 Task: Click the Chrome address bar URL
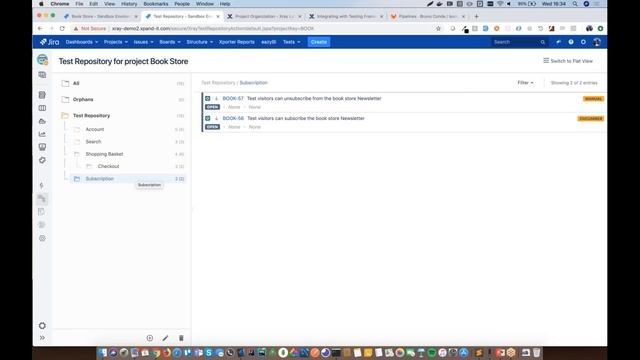click(x=213, y=29)
